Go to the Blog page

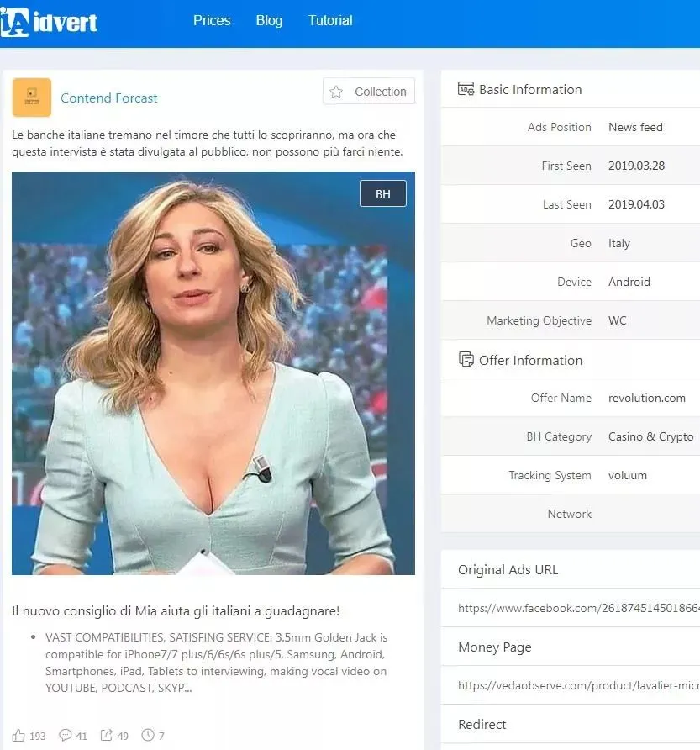point(269,20)
